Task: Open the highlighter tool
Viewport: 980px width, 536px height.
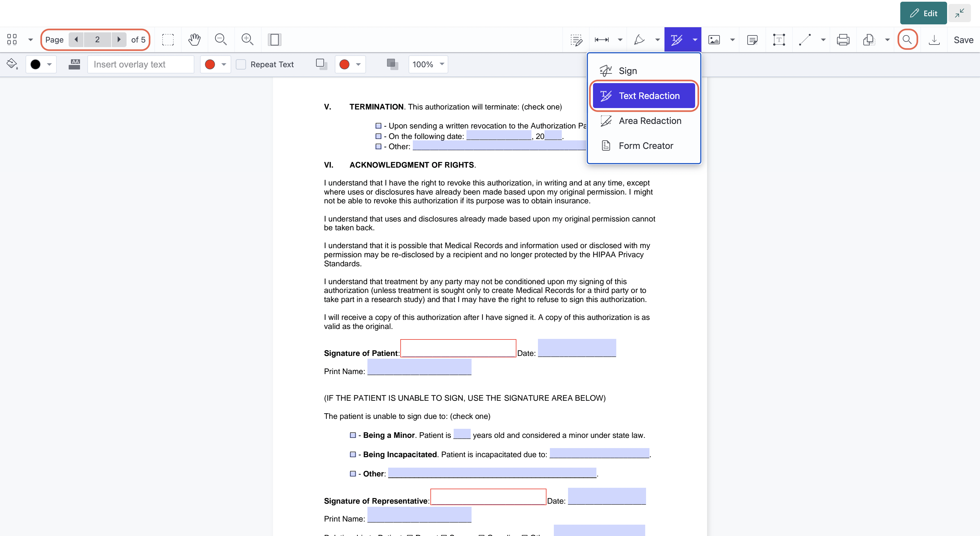Action: tap(640, 39)
